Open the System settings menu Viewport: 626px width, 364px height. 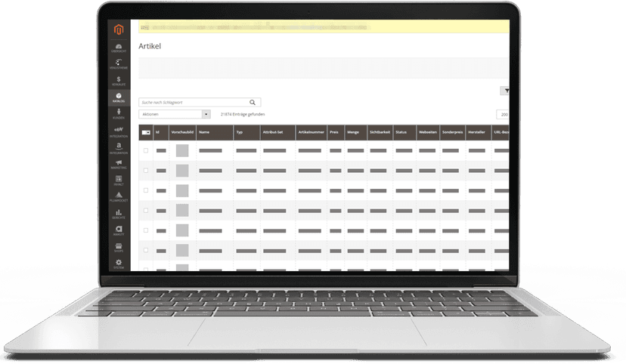(x=119, y=264)
